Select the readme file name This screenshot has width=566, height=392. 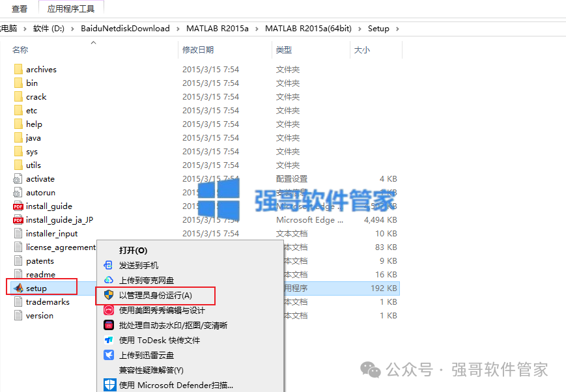pyautogui.click(x=41, y=275)
